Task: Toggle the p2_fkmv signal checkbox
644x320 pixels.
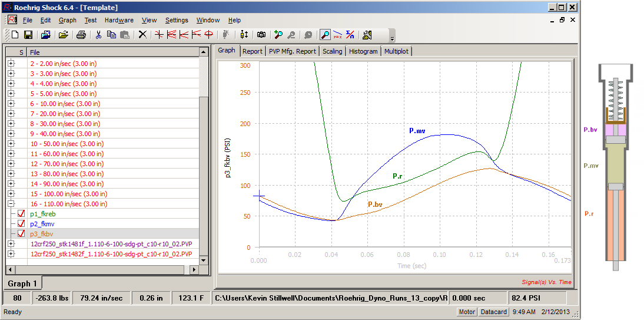Action: (x=22, y=224)
